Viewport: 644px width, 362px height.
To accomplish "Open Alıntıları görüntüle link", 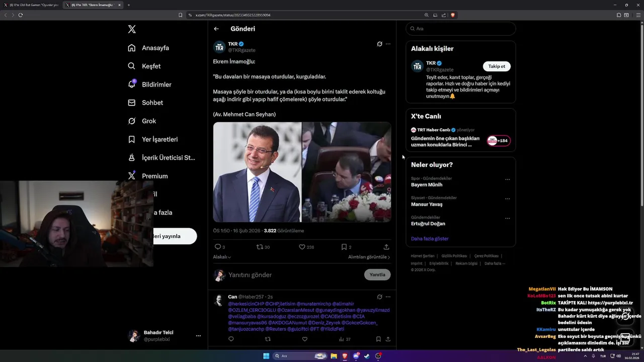I will point(369,257).
